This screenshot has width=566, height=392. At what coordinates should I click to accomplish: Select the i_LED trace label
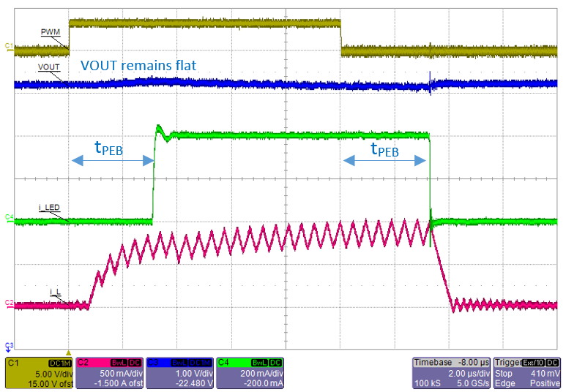(49, 208)
